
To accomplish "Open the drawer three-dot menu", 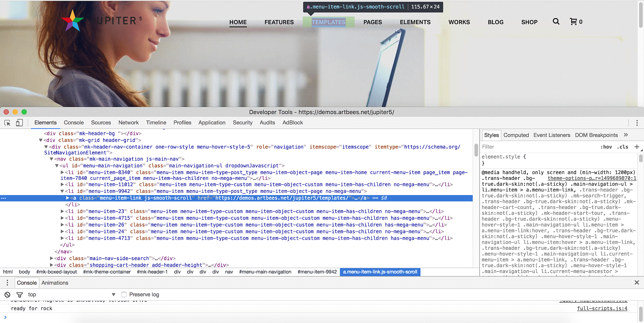I will [7, 283].
